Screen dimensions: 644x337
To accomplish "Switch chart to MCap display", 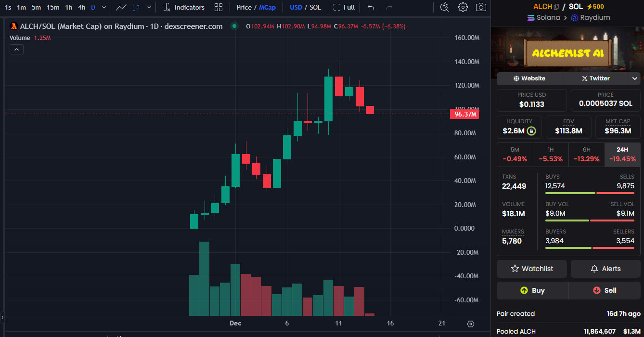I will point(268,7).
